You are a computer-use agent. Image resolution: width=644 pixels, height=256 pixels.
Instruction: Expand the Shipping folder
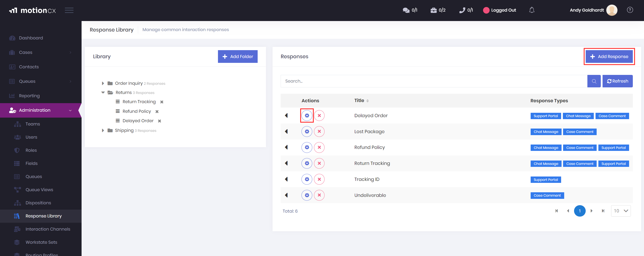click(x=103, y=131)
